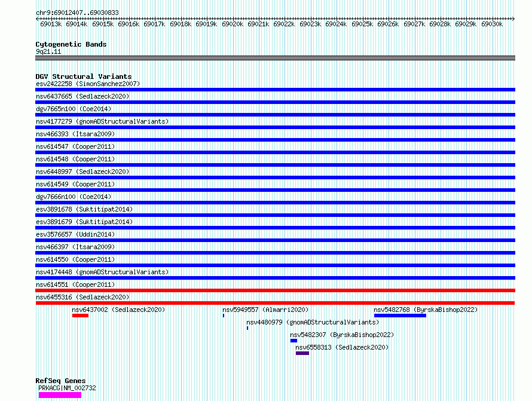Select the nsv614549 (Cooper2011) label

point(75,184)
